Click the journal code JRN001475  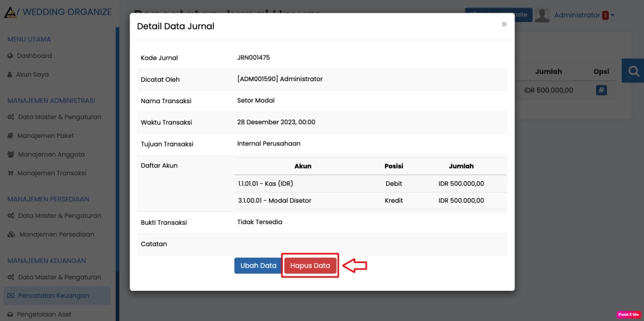point(253,57)
